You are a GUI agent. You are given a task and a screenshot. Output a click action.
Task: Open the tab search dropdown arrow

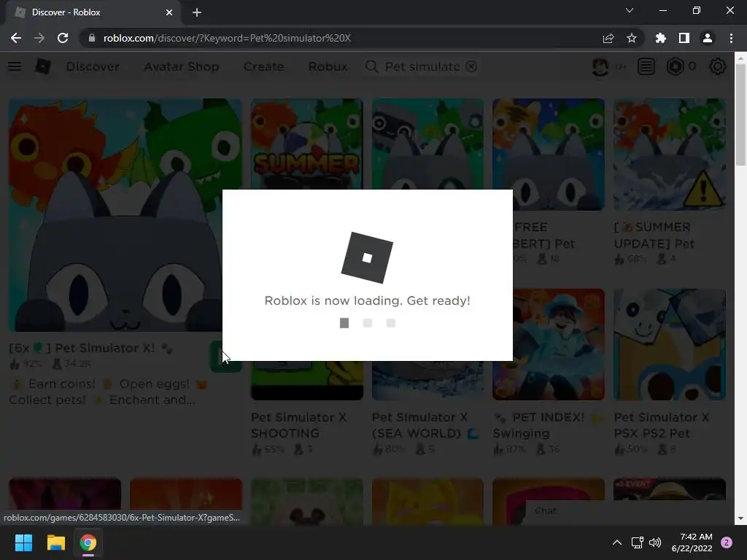tap(630, 10)
